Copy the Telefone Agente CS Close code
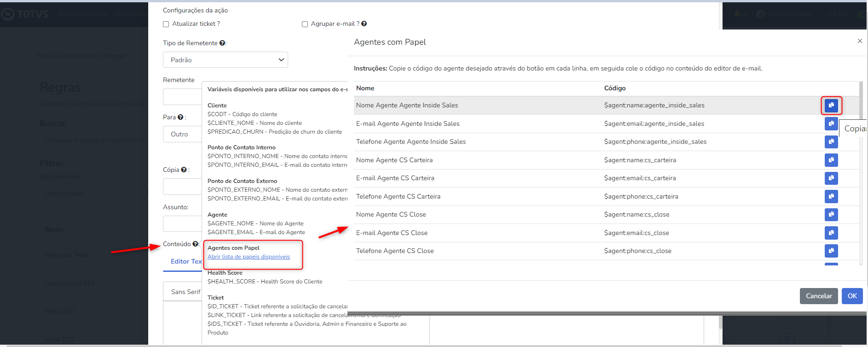 (831, 251)
